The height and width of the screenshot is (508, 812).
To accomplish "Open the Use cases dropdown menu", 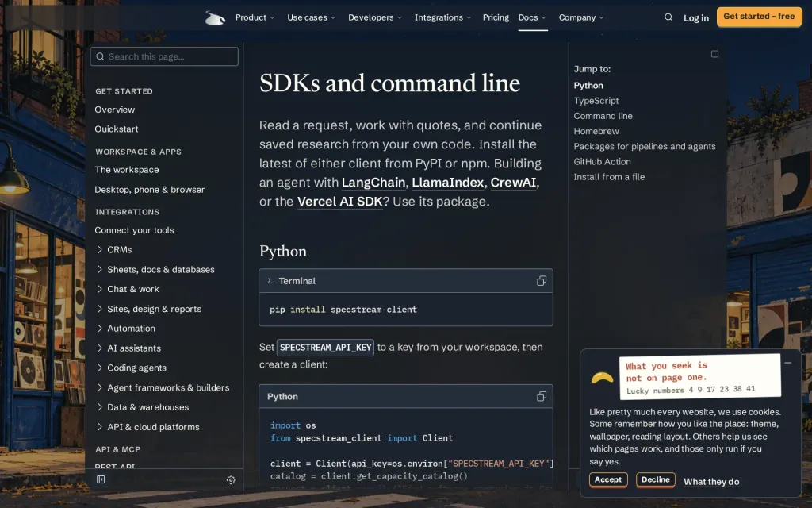I will coord(311,17).
